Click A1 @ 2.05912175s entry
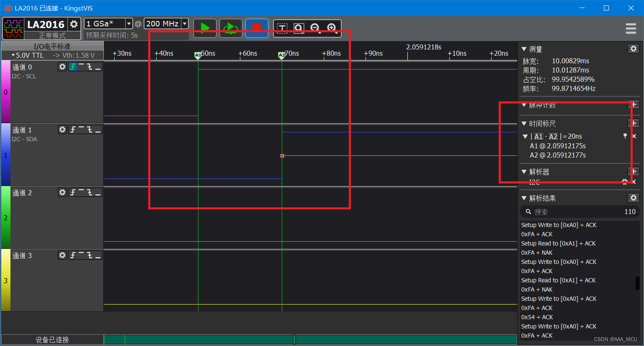This screenshot has width=644, height=346. 558,146
